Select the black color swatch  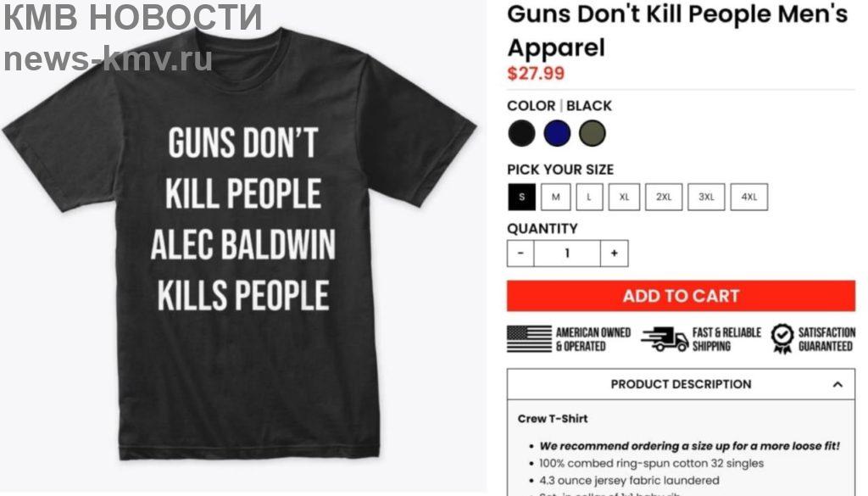click(521, 133)
